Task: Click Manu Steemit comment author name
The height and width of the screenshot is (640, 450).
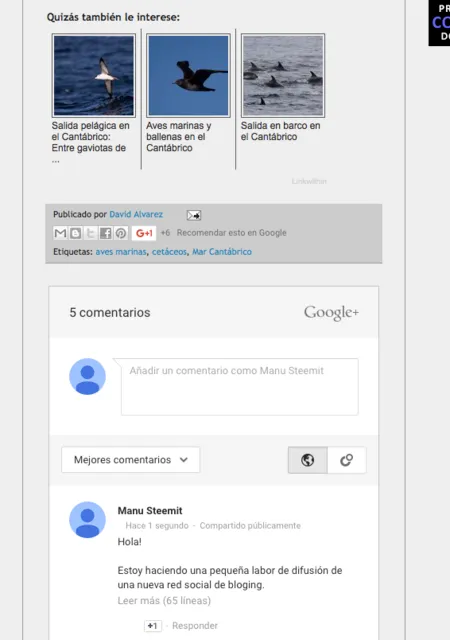Action: (x=150, y=511)
